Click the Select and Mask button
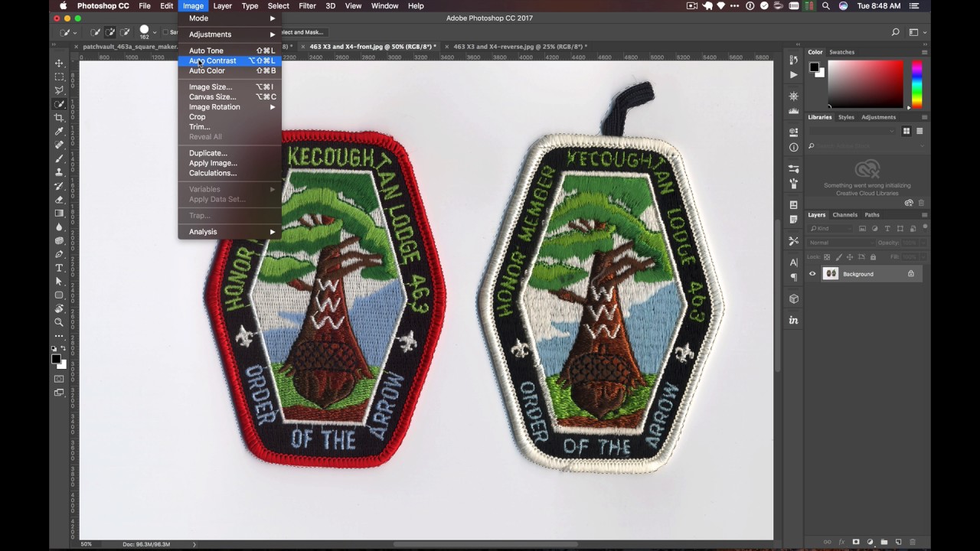This screenshot has height=551, width=980. [302, 32]
